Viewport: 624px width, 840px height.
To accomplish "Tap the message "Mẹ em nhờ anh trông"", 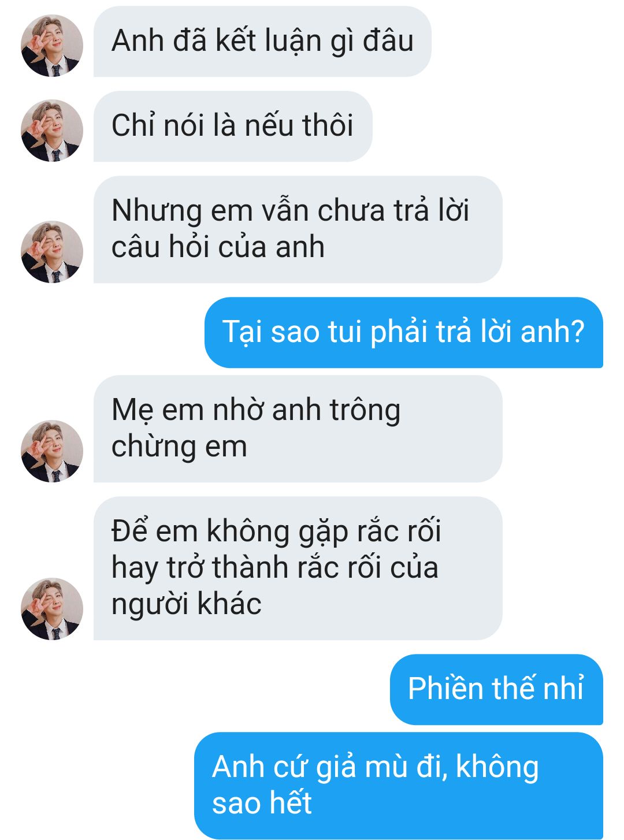I will click(x=256, y=410).
